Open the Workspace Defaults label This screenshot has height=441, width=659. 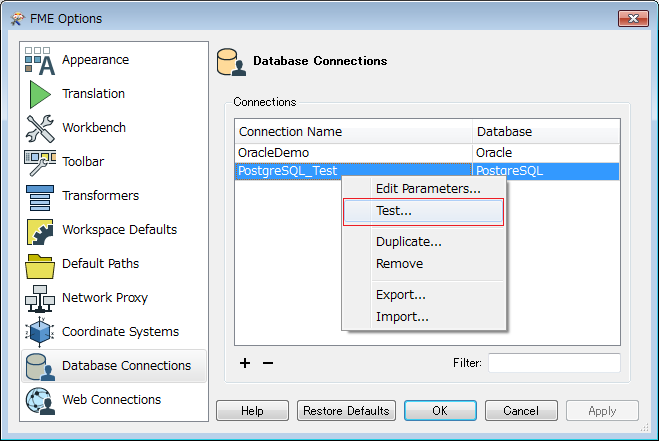119,230
